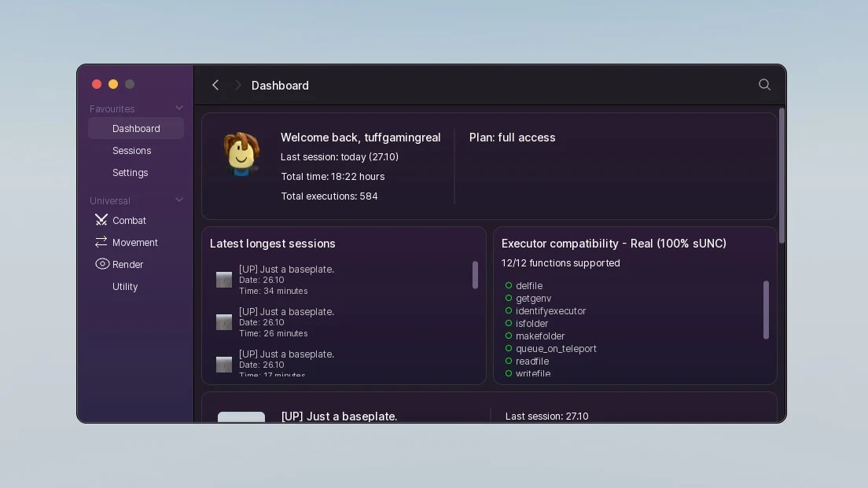Click the green circle beside identifyexecutor
The height and width of the screenshot is (488, 868).
click(x=508, y=310)
